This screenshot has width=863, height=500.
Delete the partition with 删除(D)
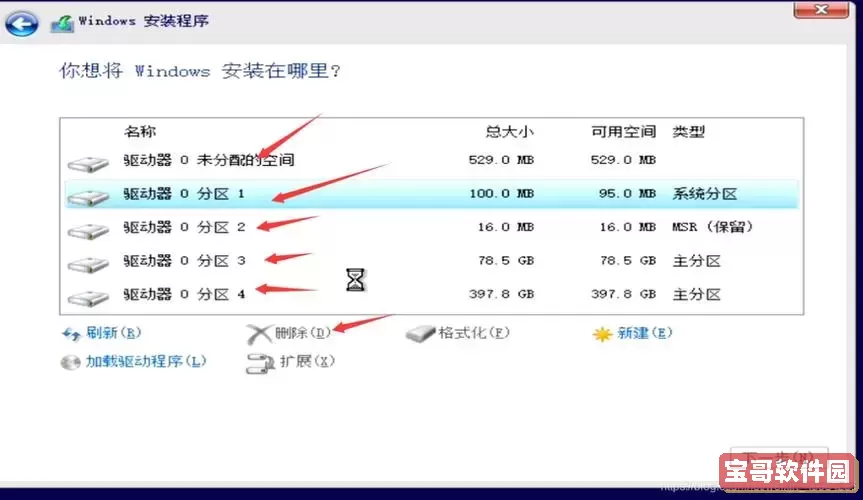click(303, 333)
